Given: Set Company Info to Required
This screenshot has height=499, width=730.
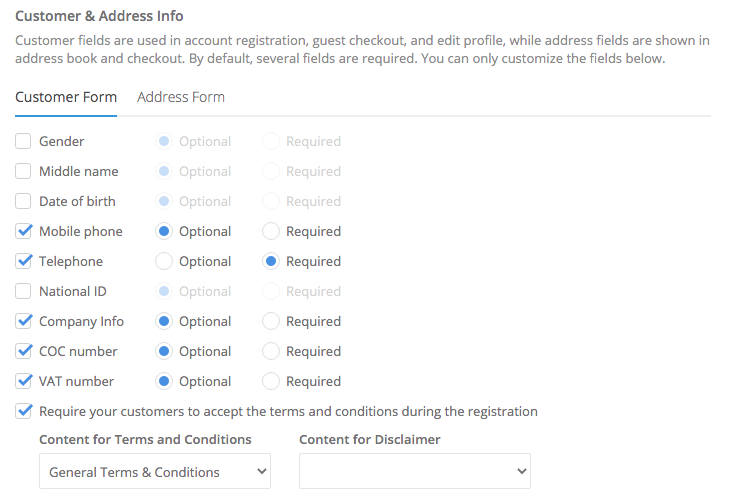Looking at the screenshot, I should [270, 322].
